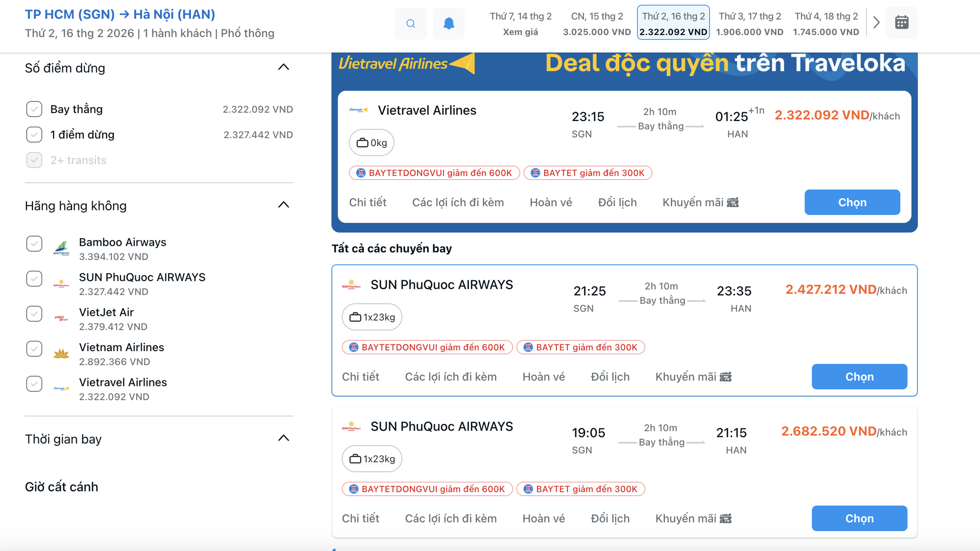
Task: Click BAYTETDONGVUI promo tag on Vietravel flight
Action: coord(434,173)
